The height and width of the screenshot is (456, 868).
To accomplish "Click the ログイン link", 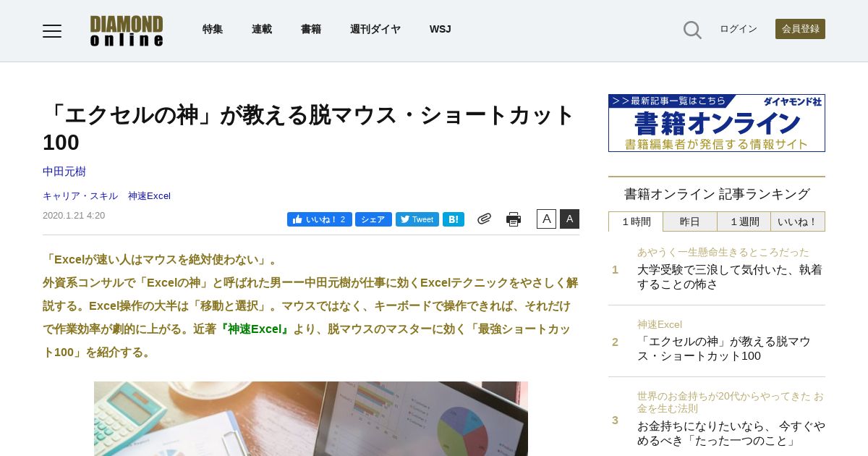I will pos(739,29).
